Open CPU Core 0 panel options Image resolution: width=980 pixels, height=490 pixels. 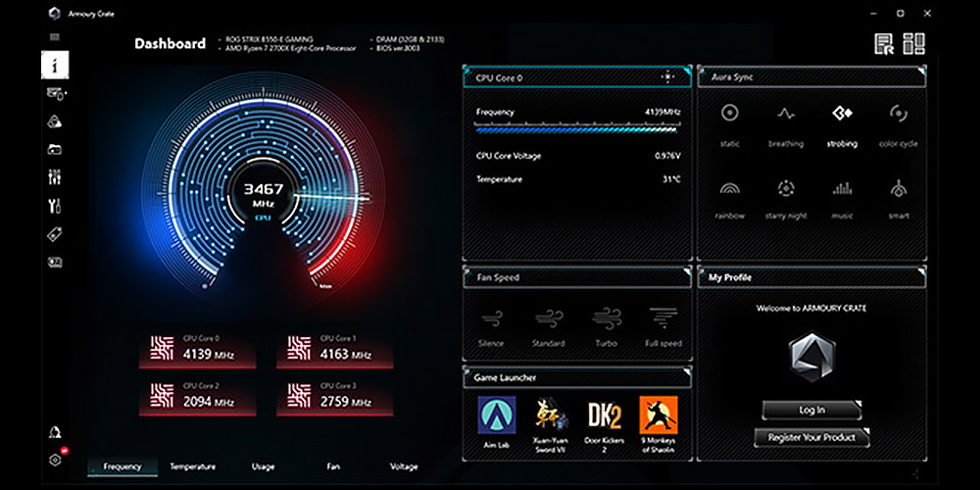tap(668, 76)
